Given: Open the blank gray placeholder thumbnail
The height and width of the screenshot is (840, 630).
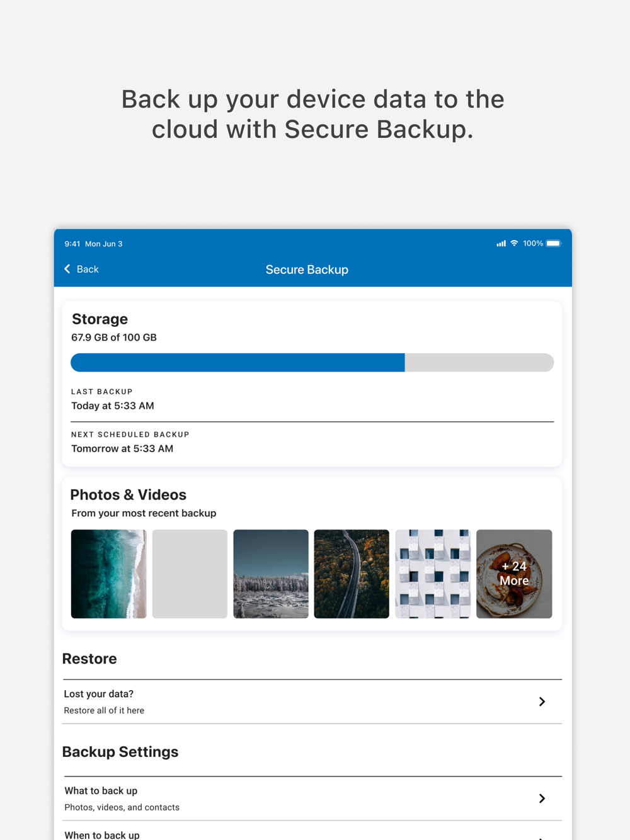Looking at the screenshot, I should [x=190, y=574].
